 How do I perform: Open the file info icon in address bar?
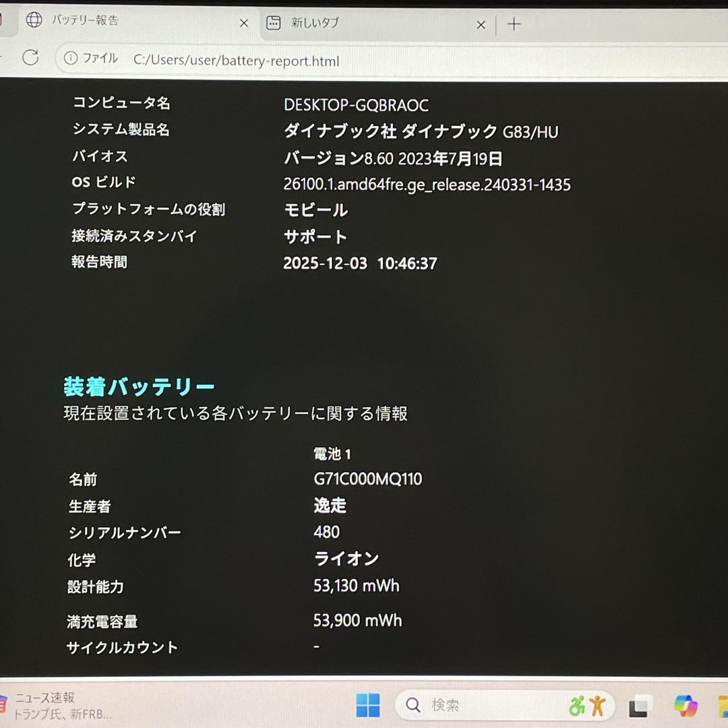[x=72, y=59]
